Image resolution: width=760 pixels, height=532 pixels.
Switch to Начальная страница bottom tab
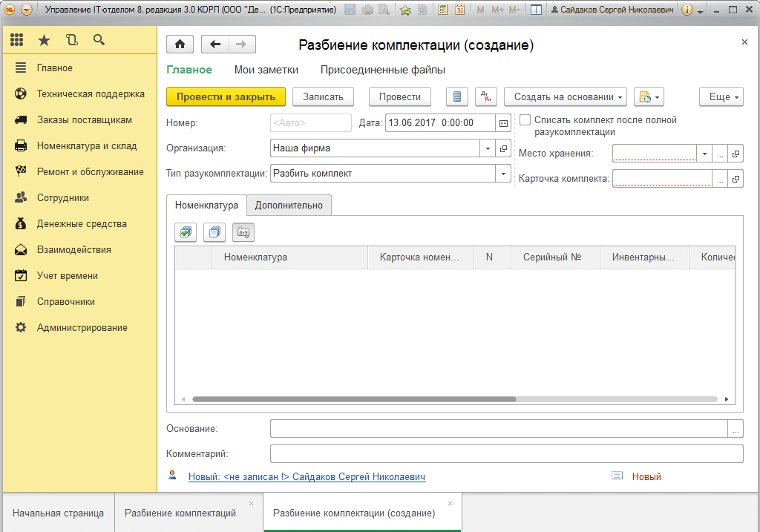58,513
